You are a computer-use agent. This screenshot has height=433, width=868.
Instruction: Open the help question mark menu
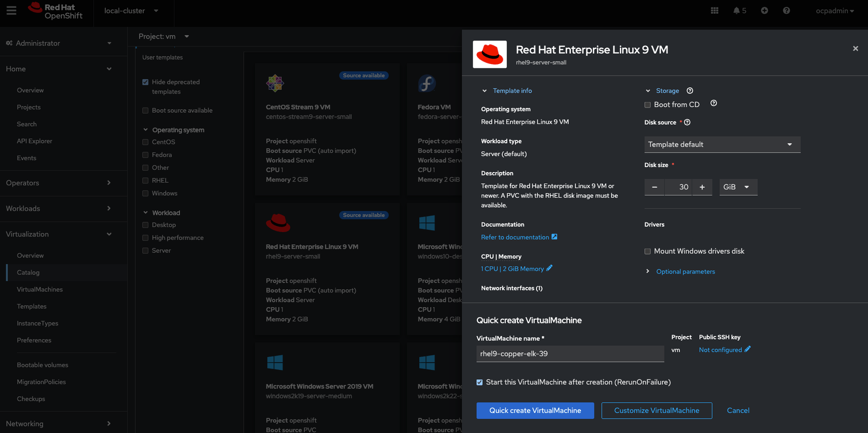786,10
